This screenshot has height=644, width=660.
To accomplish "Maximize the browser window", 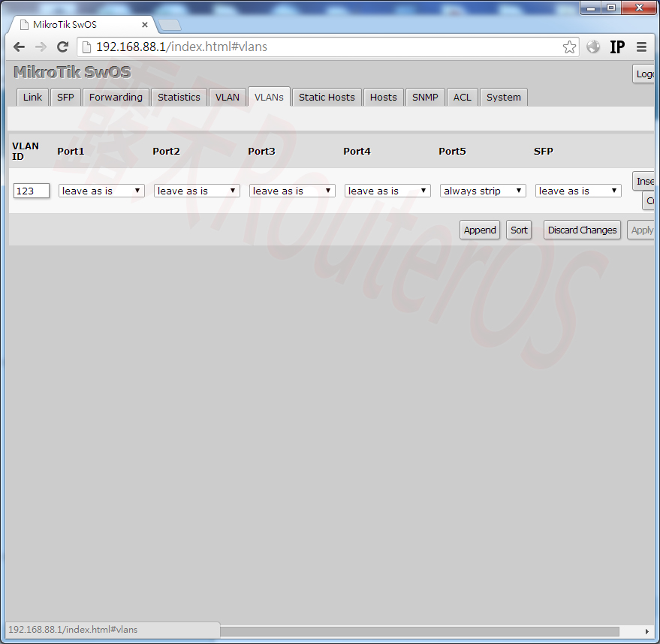I will coord(611,8).
